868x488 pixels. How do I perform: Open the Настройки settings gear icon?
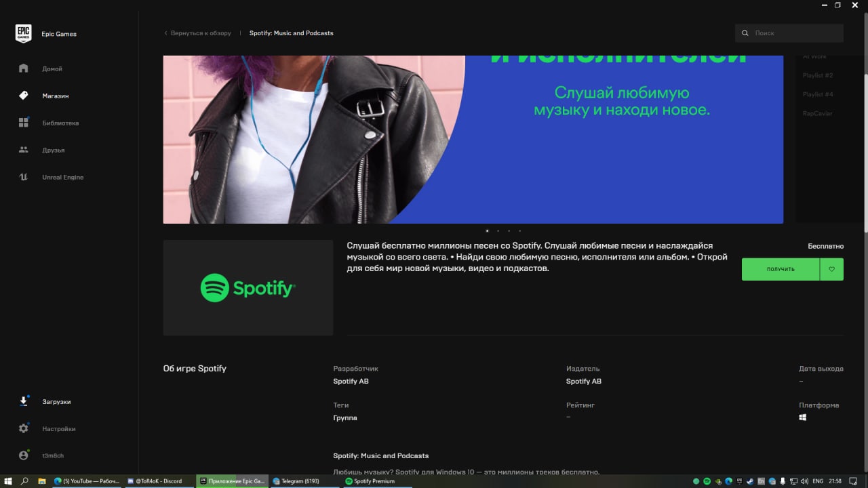coord(24,428)
